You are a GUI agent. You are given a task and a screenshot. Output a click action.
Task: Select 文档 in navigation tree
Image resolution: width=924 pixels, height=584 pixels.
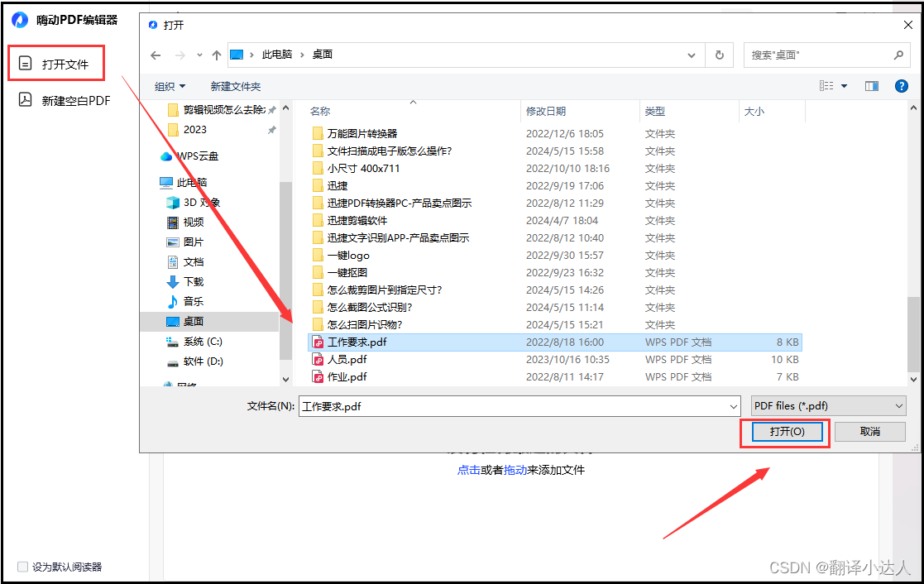point(185,261)
